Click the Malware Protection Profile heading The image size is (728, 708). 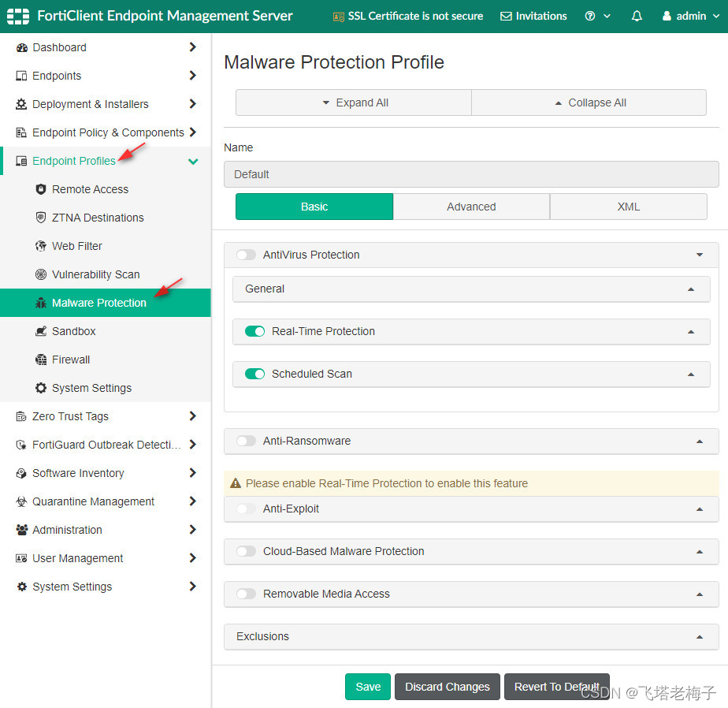tap(334, 62)
